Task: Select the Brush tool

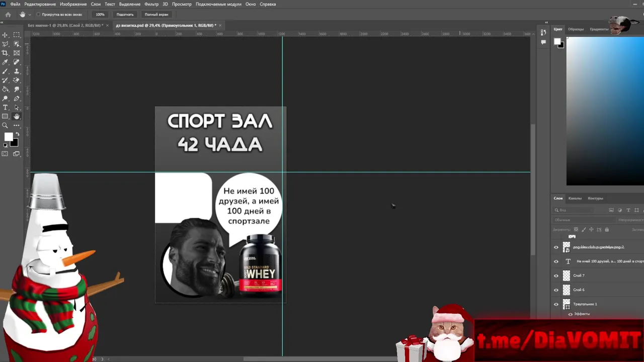Action: point(5,71)
